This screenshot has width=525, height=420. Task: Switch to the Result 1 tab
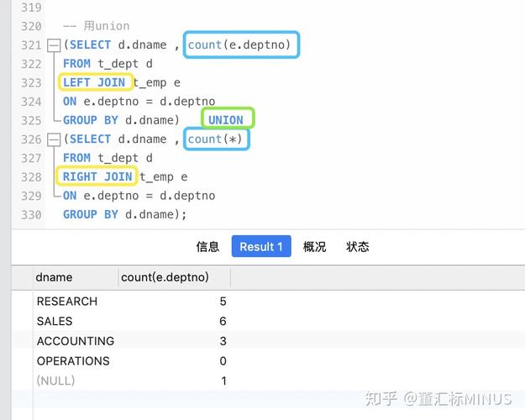[x=261, y=246]
